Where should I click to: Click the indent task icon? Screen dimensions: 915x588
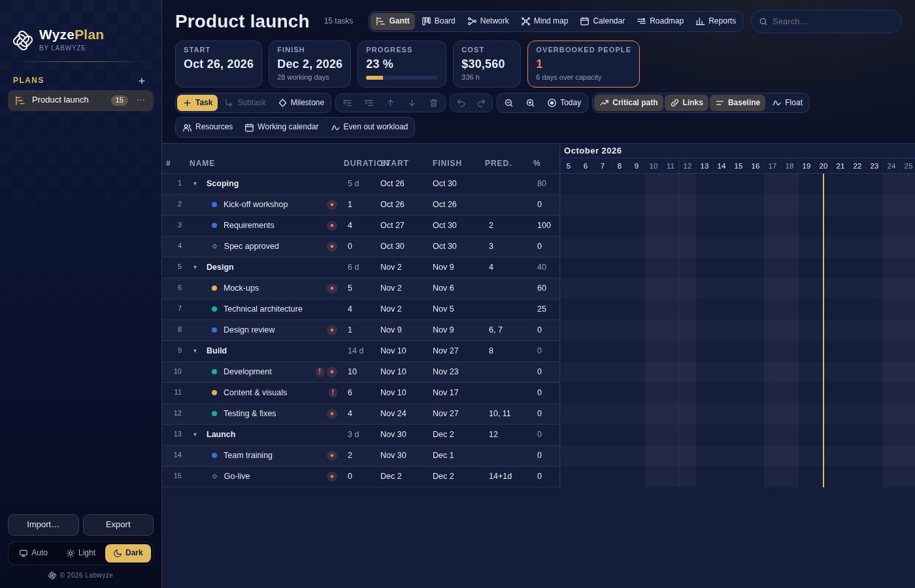coord(369,103)
